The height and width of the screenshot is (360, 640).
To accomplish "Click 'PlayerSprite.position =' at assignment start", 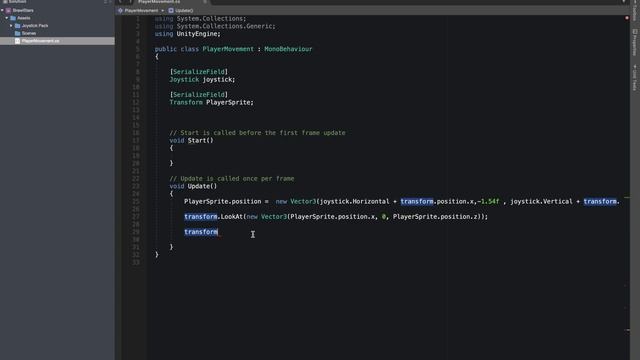I will pyautogui.click(x=226, y=202).
